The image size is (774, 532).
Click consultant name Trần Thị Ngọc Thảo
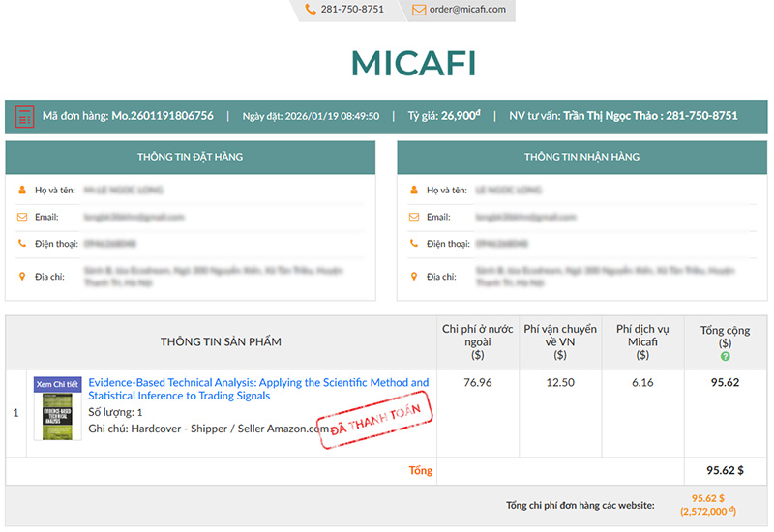(610, 116)
